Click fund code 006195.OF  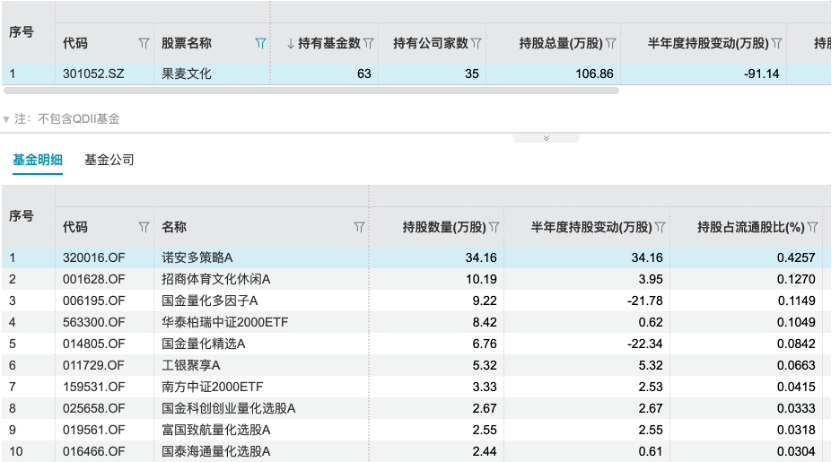click(94, 301)
